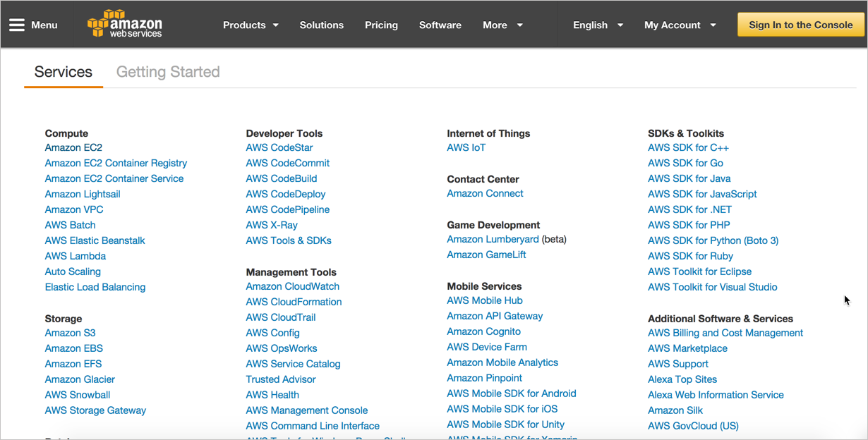Switch to the Services tab
Image resolution: width=868 pixels, height=440 pixels.
coord(64,72)
